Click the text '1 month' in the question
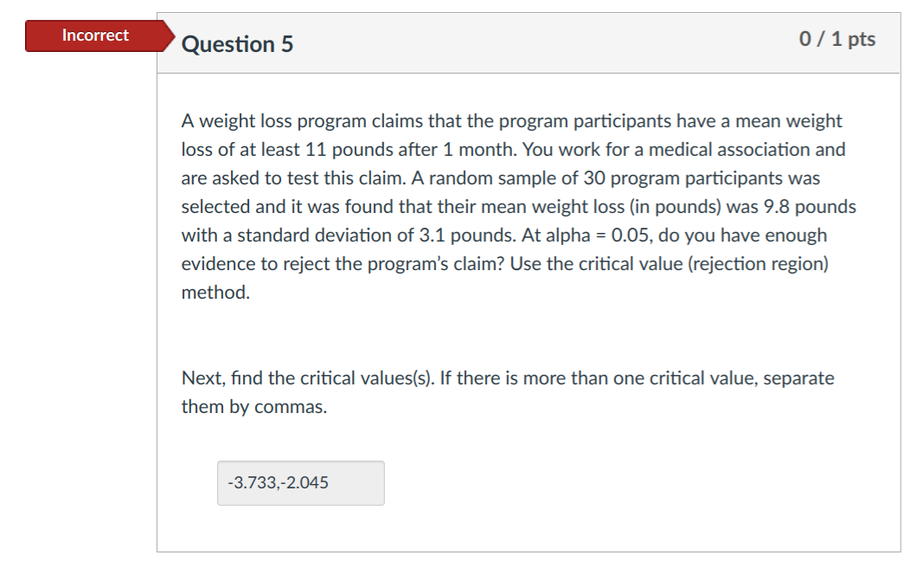The height and width of the screenshot is (568, 924). click(x=480, y=150)
